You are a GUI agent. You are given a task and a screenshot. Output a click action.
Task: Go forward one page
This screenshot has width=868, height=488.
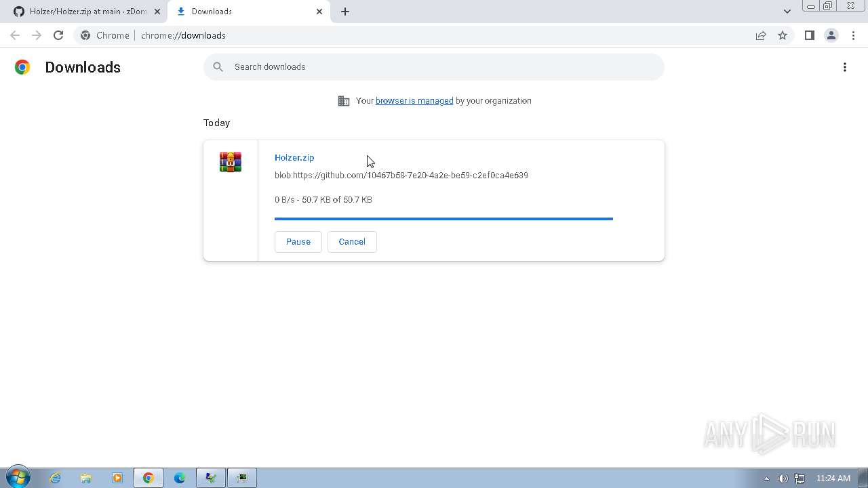37,35
